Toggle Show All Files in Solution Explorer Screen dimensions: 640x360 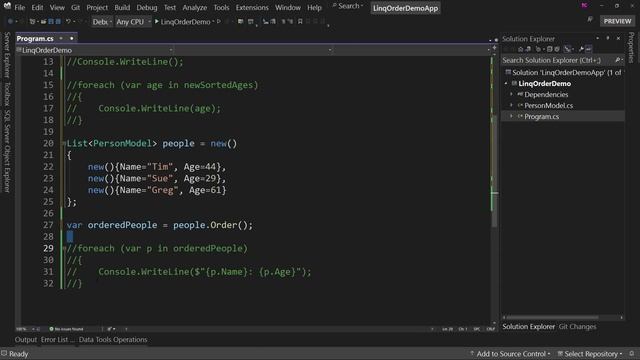[x=557, y=49]
